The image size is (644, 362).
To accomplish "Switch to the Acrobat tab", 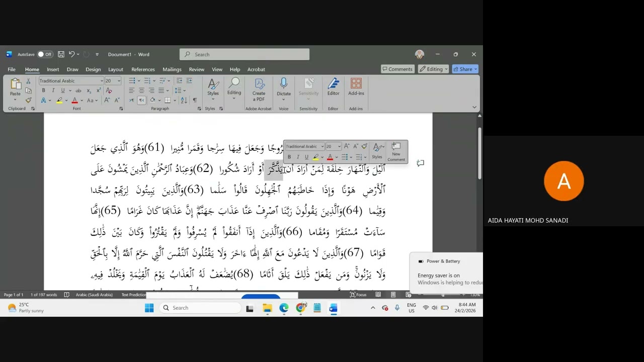I will click(x=256, y=69).
